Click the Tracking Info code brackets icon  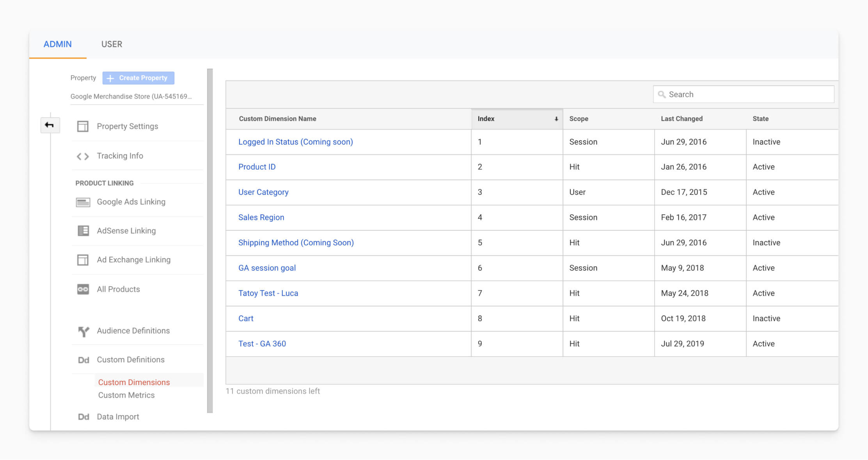(83, 156)
